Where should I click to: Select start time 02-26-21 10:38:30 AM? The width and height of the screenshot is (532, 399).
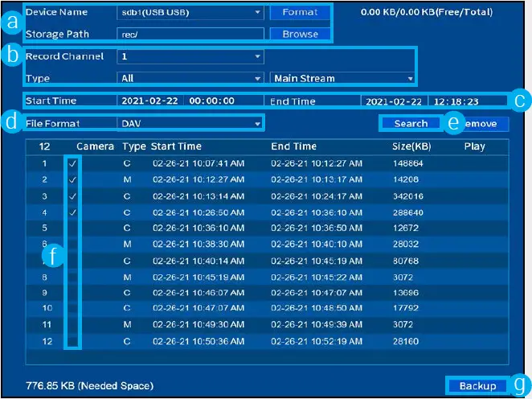[x=198, y=245]
